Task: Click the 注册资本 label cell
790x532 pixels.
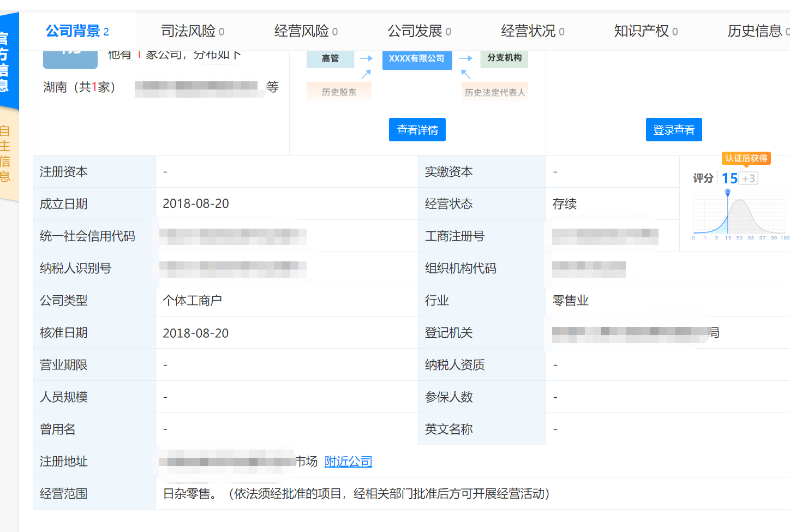Action: coord(94,172)
